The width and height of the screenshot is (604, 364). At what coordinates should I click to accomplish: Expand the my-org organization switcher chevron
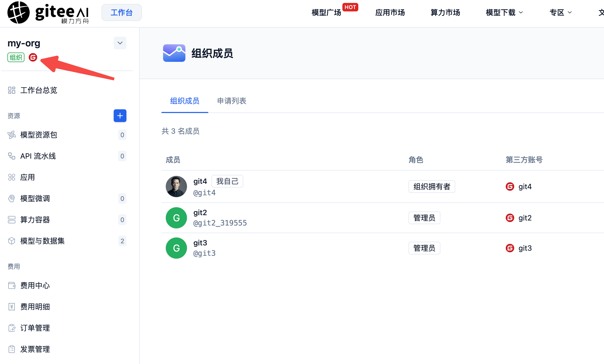[x=120, y=43]
